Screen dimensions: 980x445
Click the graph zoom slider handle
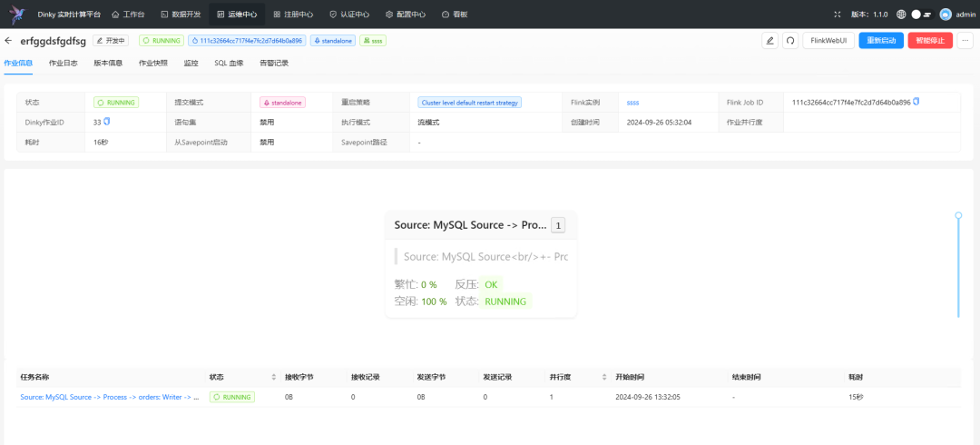point(958,215)
